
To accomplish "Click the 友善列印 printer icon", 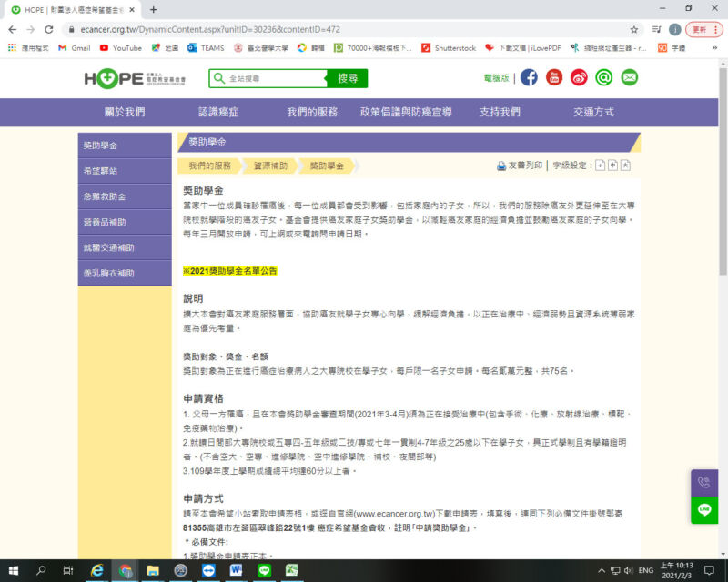I will point(501,166).
